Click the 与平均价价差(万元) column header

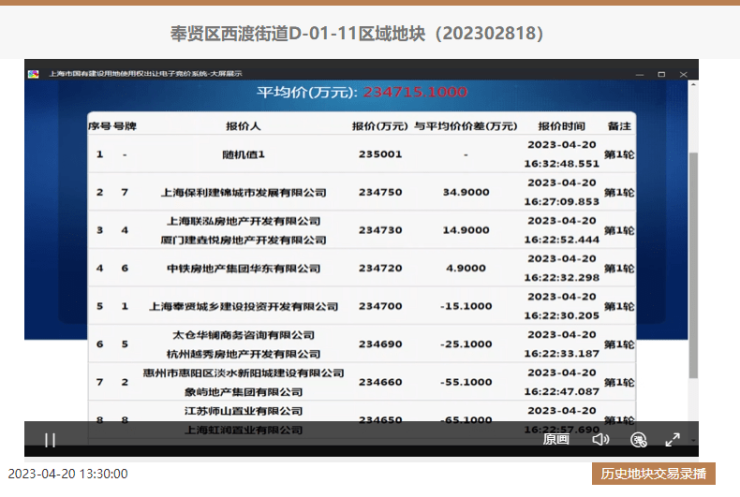465,126
